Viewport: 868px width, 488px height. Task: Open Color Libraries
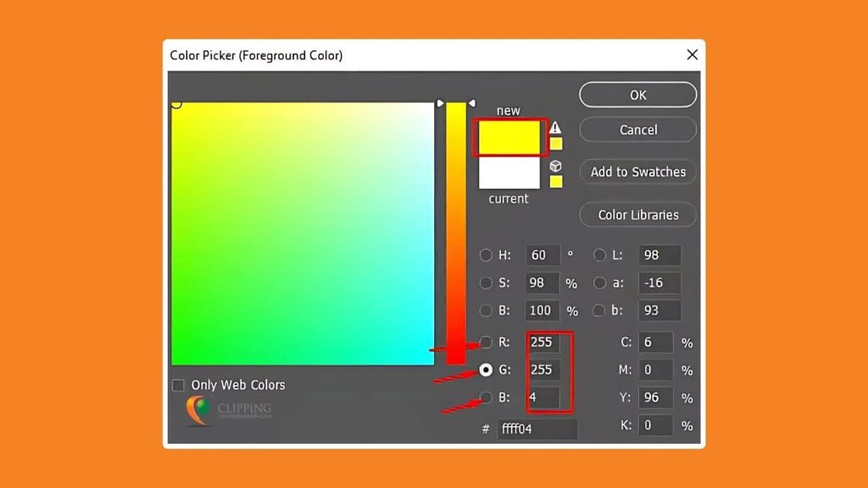637,214
